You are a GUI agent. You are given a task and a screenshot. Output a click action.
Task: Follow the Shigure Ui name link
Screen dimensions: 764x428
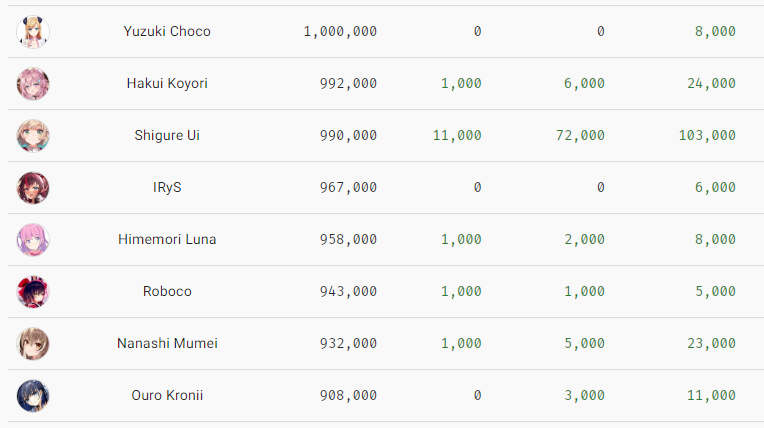tap(167, 135)
